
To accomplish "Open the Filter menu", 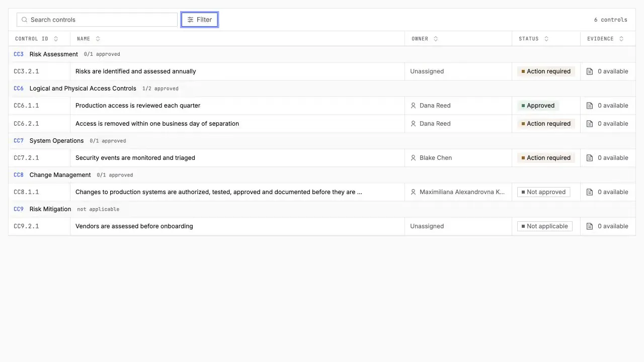I will pos(200,20).
